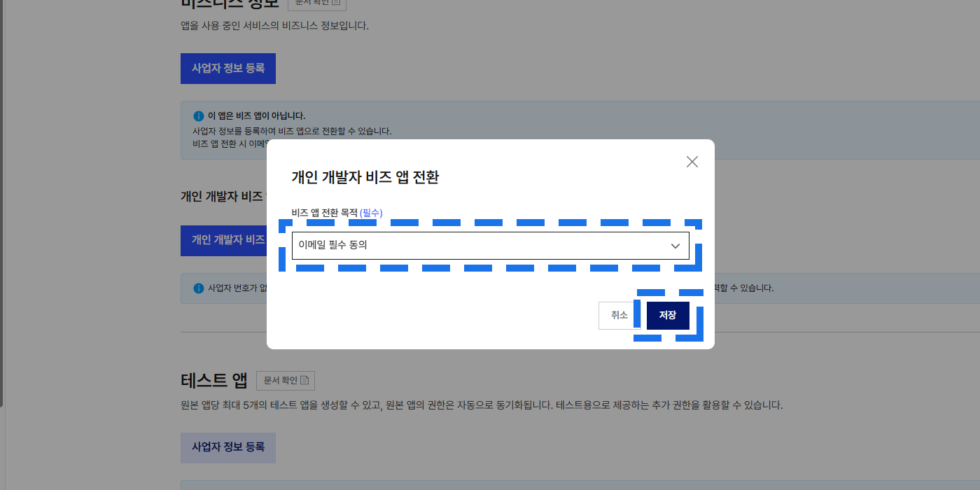Click the document icon in 테스트 앱 문서 확인
Screen dimensions: 980x490
click(x=304, y=381)
